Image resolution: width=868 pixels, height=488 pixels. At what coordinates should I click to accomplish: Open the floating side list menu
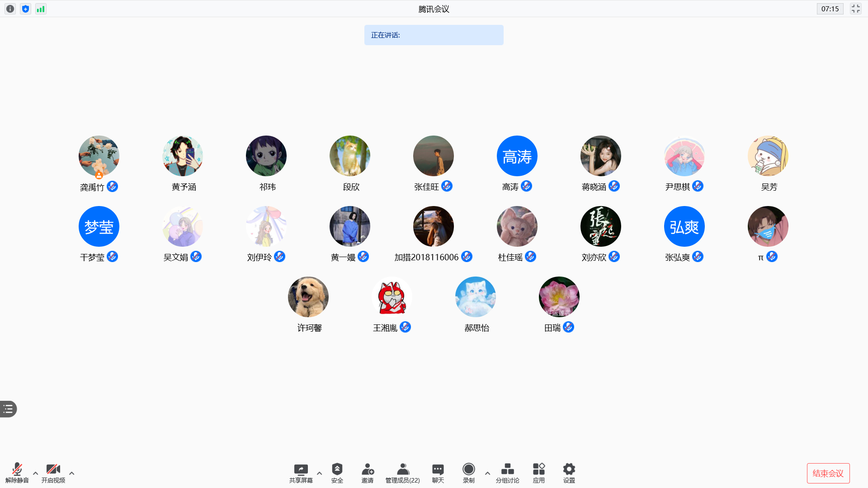click(8, 409)
